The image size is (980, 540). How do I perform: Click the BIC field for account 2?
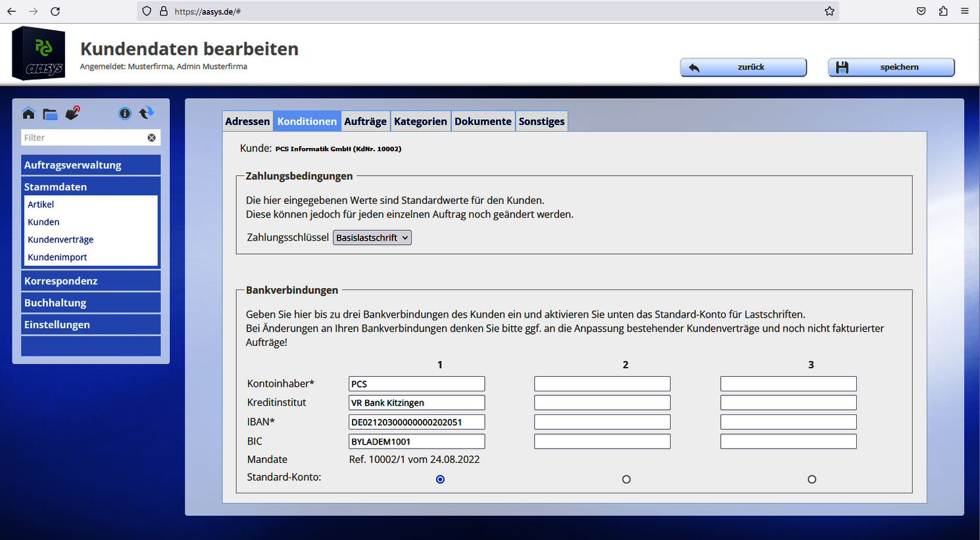(x=602, y=441)
